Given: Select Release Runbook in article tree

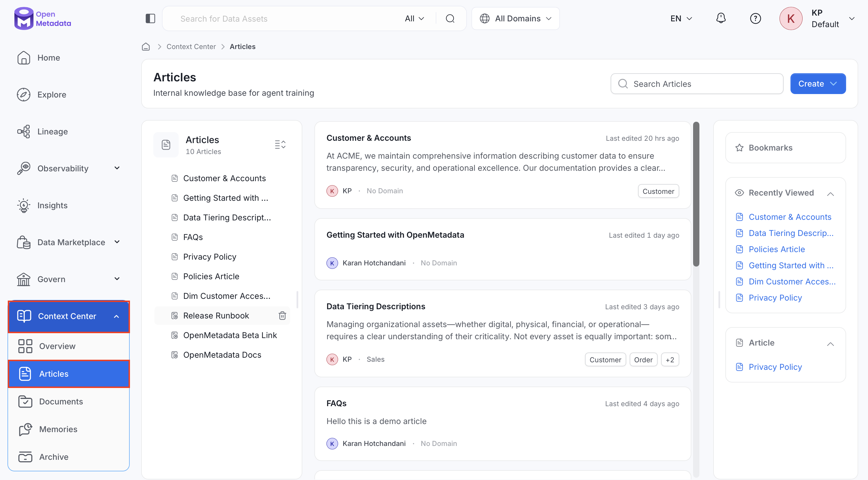Looking at the screenshot, I should pyautogui.click(x=216, y=315).
